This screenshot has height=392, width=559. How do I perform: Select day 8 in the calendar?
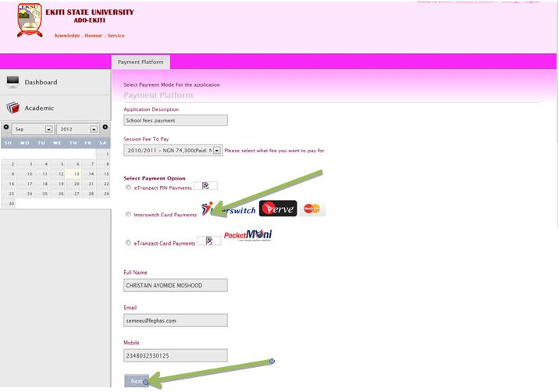103,164
